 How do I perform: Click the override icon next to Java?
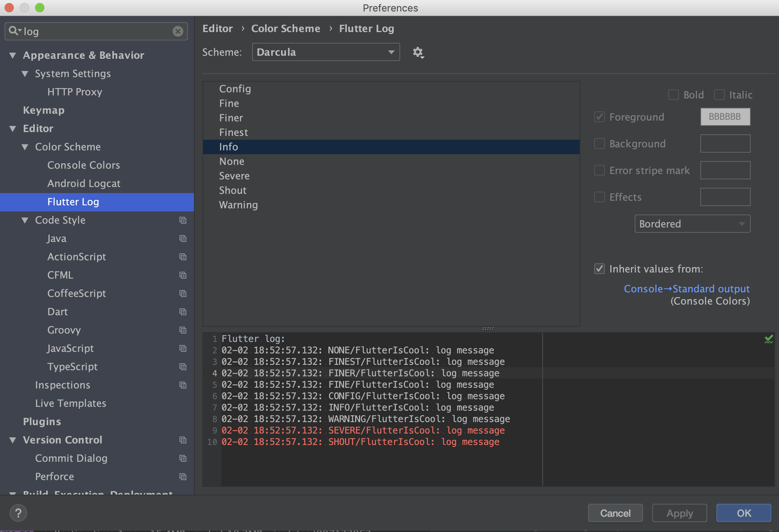[x=183, y=239]
